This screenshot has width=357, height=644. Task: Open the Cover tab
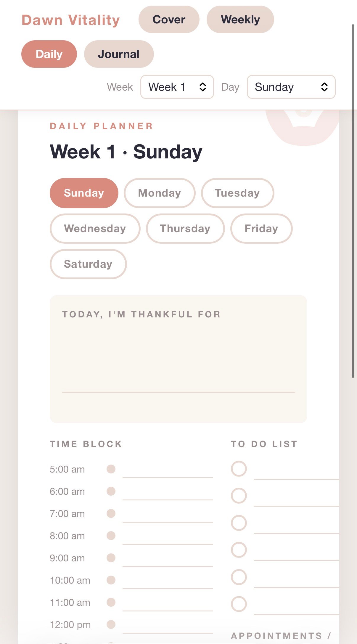tap(169, 20)
